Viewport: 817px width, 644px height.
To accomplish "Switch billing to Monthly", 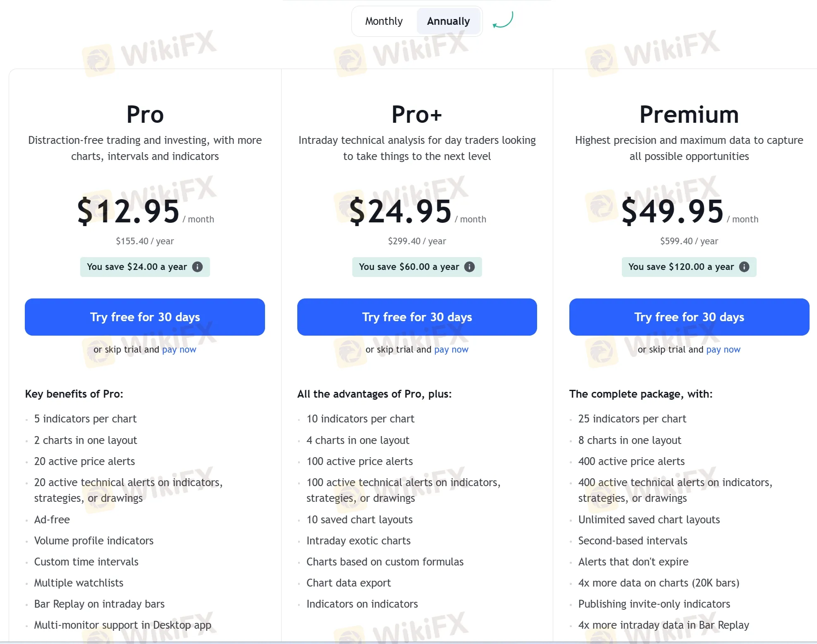I will [x=384, y=21].
